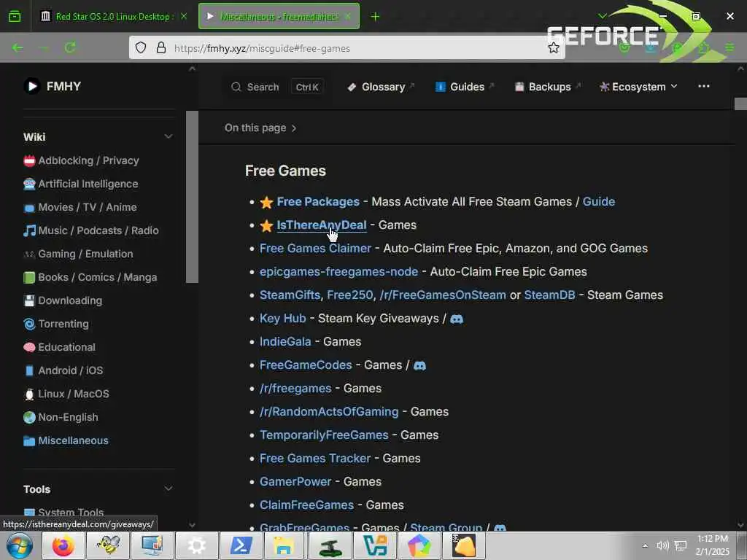
Task: Open a new tab with the plus button
Action: pyautogui.click(x=375, y=17)
